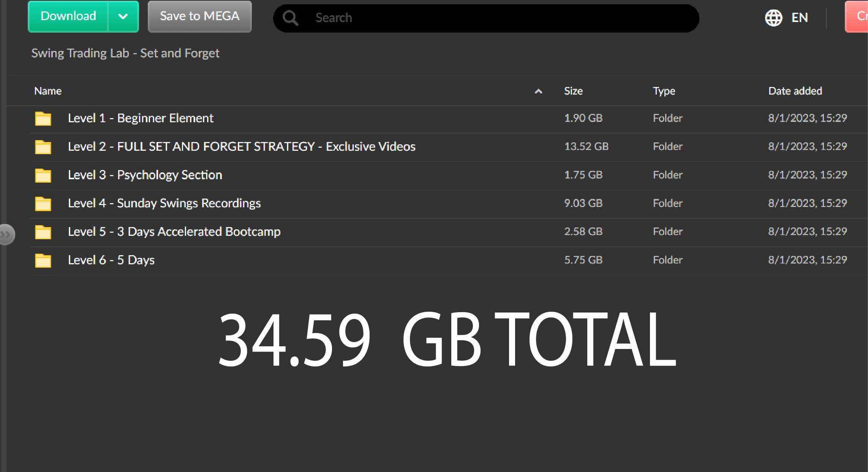Click the 2.58 GB size value
Image resolution: width=868 pixels, height=472 pixels.
point(583,231)
